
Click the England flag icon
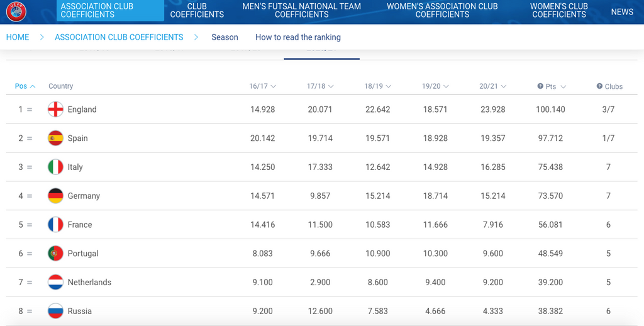click(x=55, y=110)
